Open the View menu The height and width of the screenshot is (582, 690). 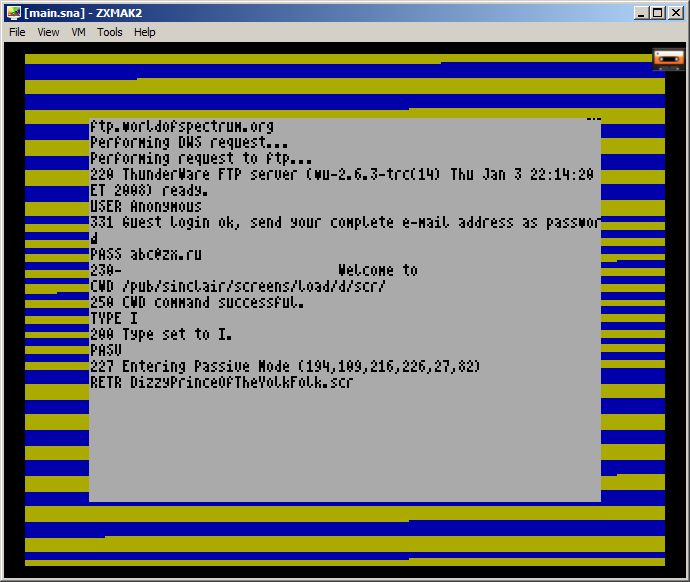pyautogui.click(x=48, y=32)
